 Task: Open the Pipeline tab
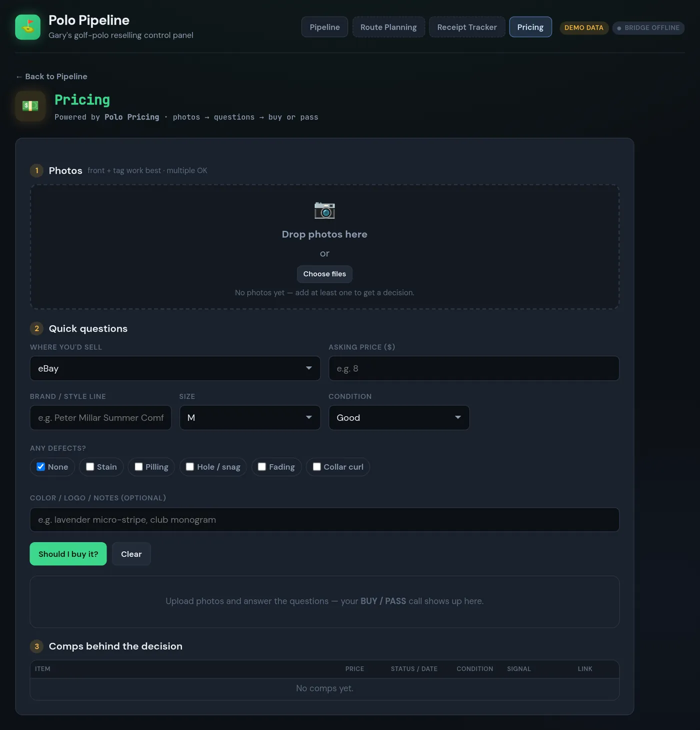coord(324,27)
